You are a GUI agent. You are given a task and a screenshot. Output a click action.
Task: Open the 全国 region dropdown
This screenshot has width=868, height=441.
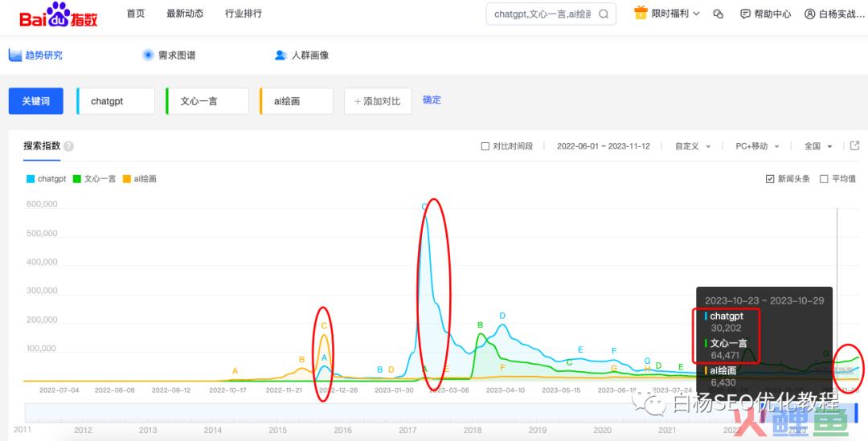click(x=818, y=146)
